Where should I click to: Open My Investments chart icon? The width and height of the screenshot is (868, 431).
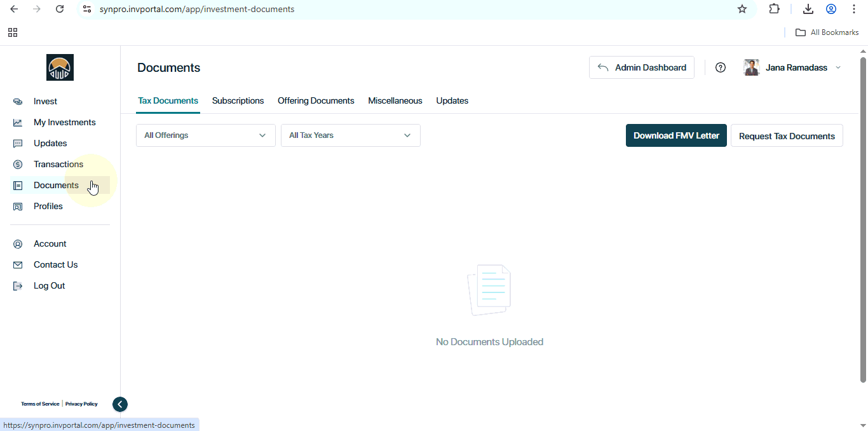tap(18, 123)
